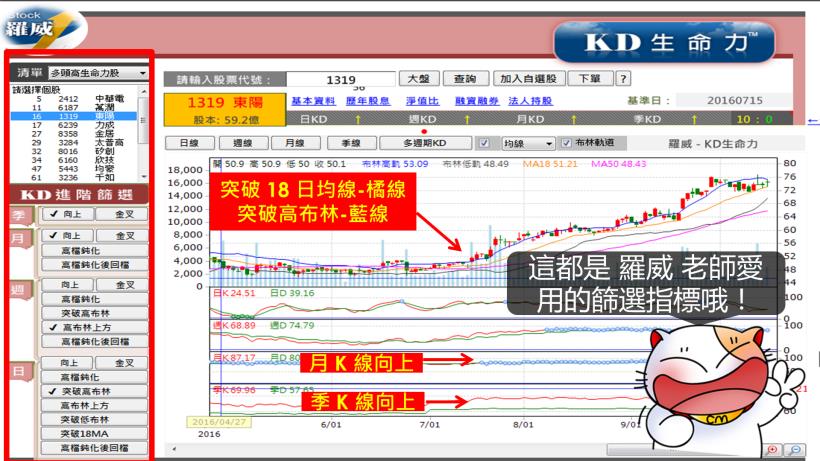Toggle 布林軌道 checkbox

(566, 143)
